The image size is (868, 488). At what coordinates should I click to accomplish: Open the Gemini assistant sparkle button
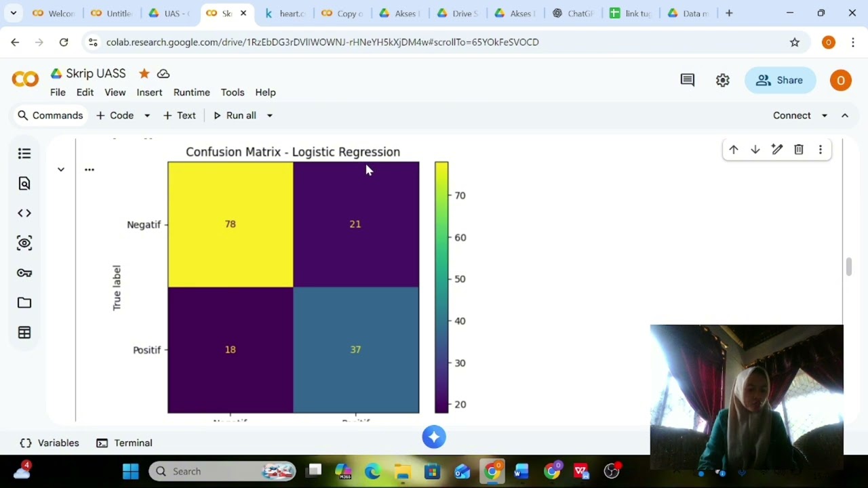[434, 437]
